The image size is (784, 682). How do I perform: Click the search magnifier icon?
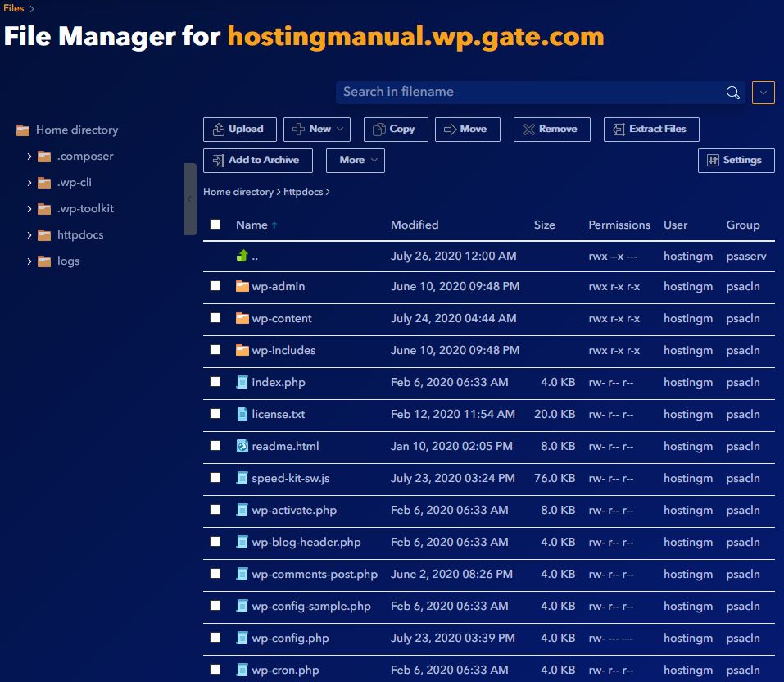click(732, 92)
